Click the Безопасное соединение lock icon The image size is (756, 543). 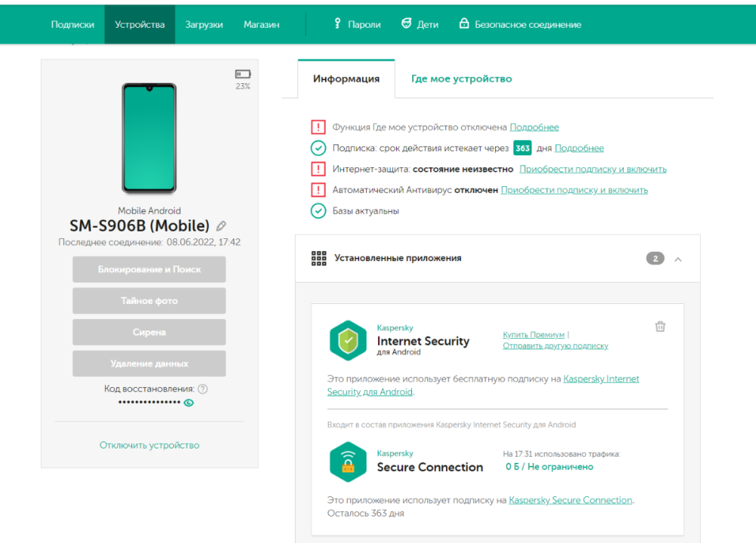463,23
